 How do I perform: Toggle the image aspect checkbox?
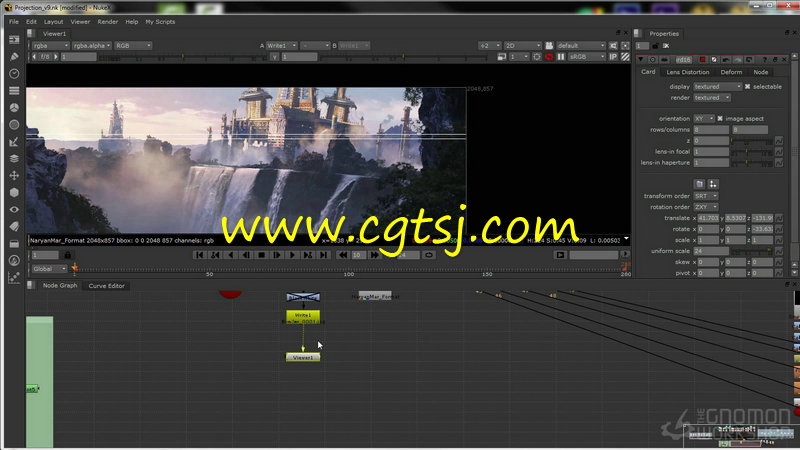720,118
